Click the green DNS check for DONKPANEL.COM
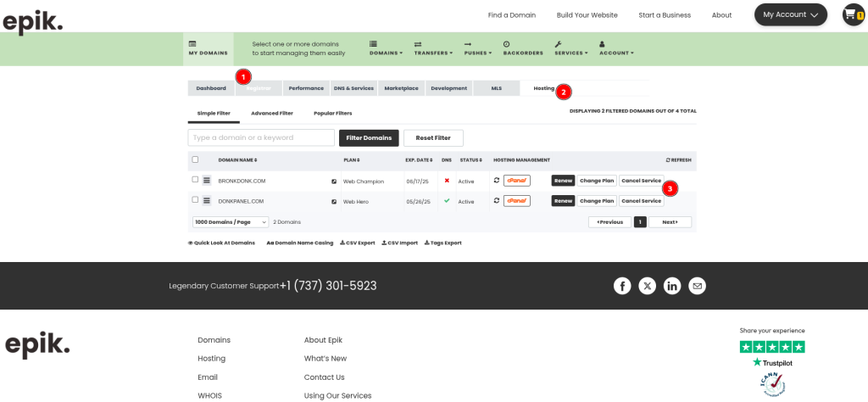Viewport: 868px width, 402px height. coord(447,201)
